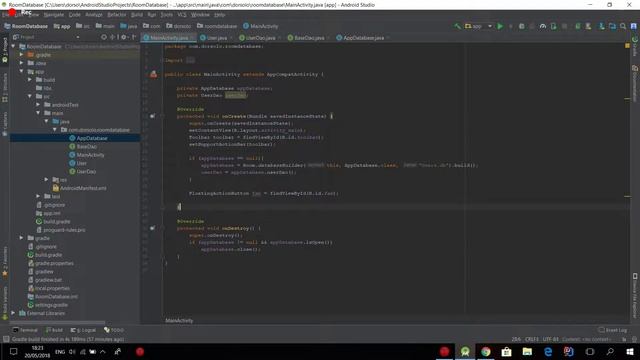This screenshot has height=360, width=640.
Task: Click the SDK Manager icon
Action: coord(602,26)
